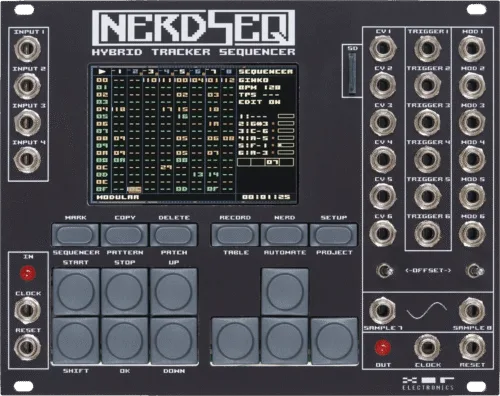Screen dimensions: 500x396
Task: Choose the MOD 5 jack
Action: tap(472, 196)
